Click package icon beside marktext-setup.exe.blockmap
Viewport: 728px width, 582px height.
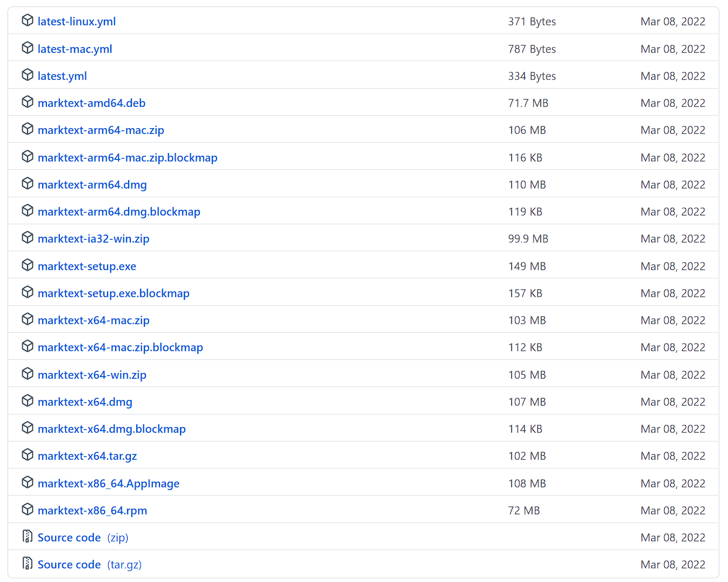pos(28,292)
